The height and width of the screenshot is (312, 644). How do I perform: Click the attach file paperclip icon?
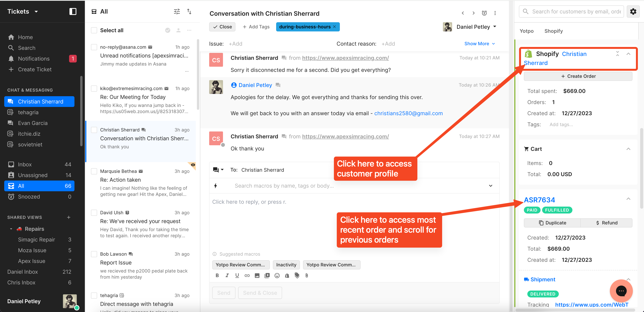(306, 276)
